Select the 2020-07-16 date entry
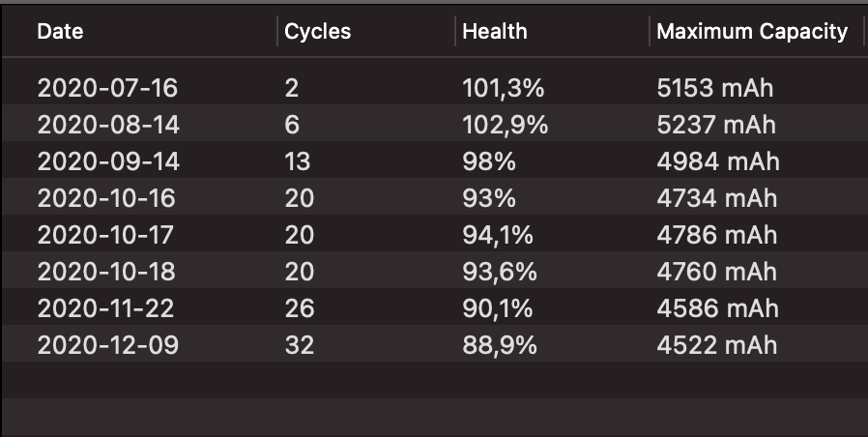Screen dimensions: 868x437 tap(107, 89)
